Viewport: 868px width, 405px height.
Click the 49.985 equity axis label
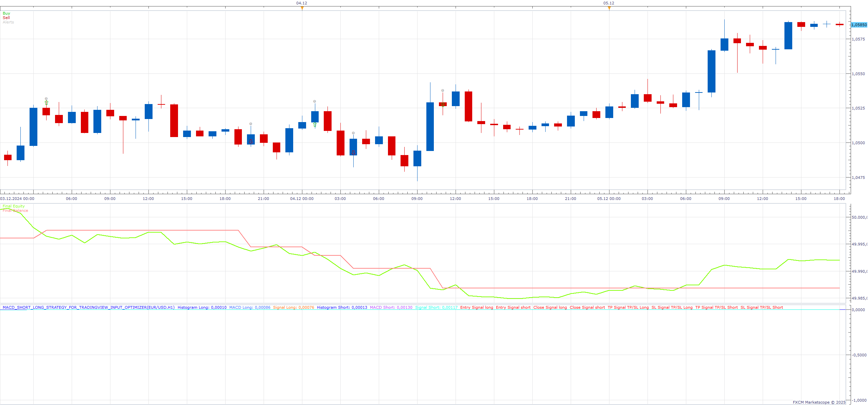(859, 298)
